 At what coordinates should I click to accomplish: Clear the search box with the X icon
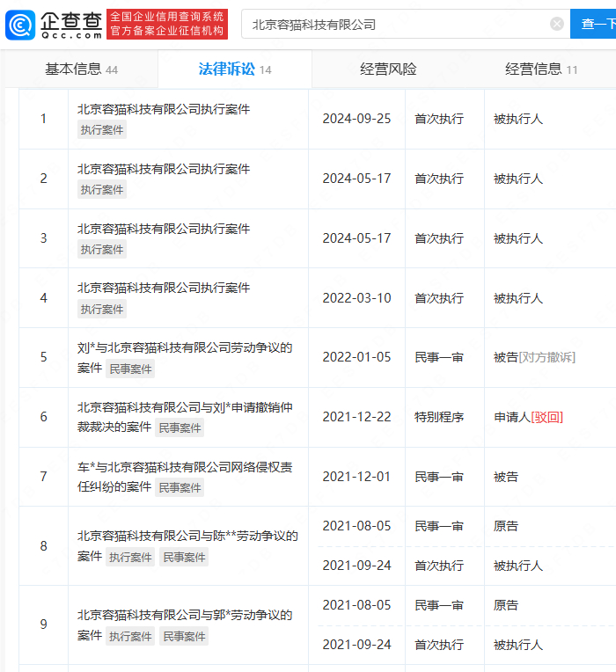pos(557,24)
